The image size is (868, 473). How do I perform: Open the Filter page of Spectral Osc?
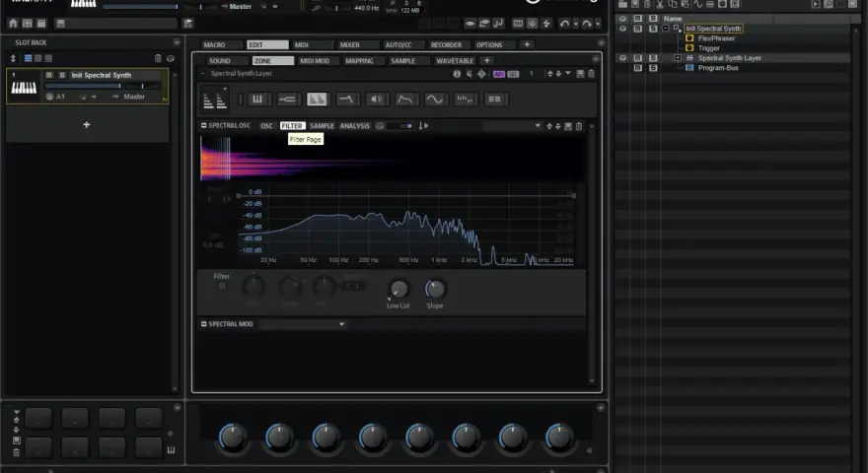292,126
